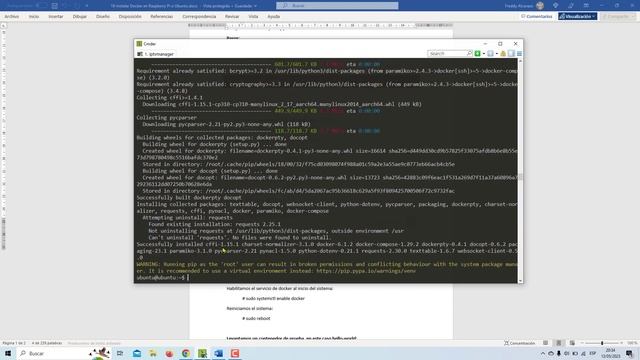Image resolution: width=640 pixels, height=360 pixels.
Task: Click the green new session icon in terminal
Action: (477, 53)
